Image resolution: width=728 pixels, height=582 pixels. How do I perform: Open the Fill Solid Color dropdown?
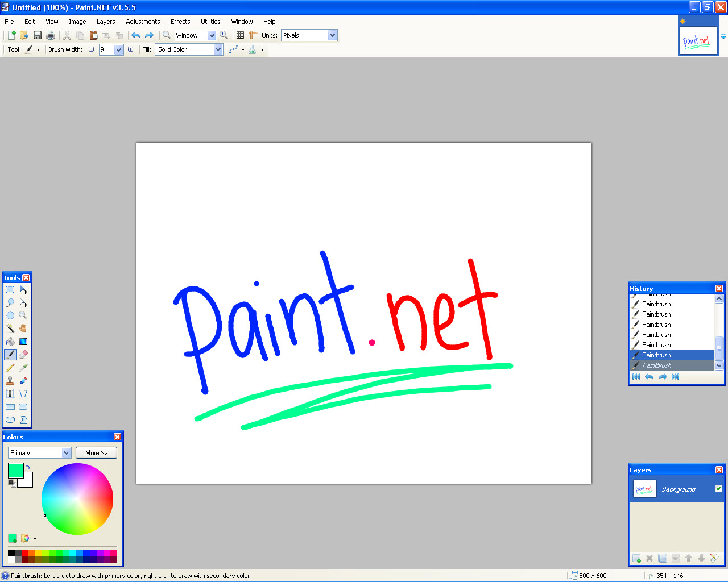218,49
